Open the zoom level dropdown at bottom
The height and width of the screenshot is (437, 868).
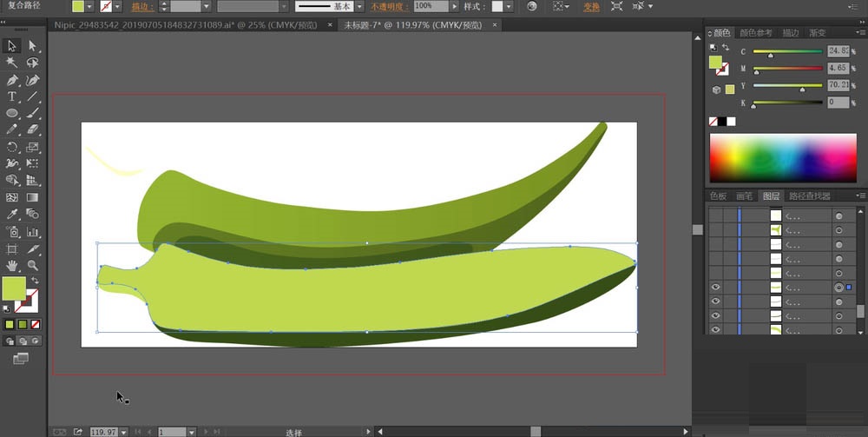pyautogui.click(x=123, y=431)
